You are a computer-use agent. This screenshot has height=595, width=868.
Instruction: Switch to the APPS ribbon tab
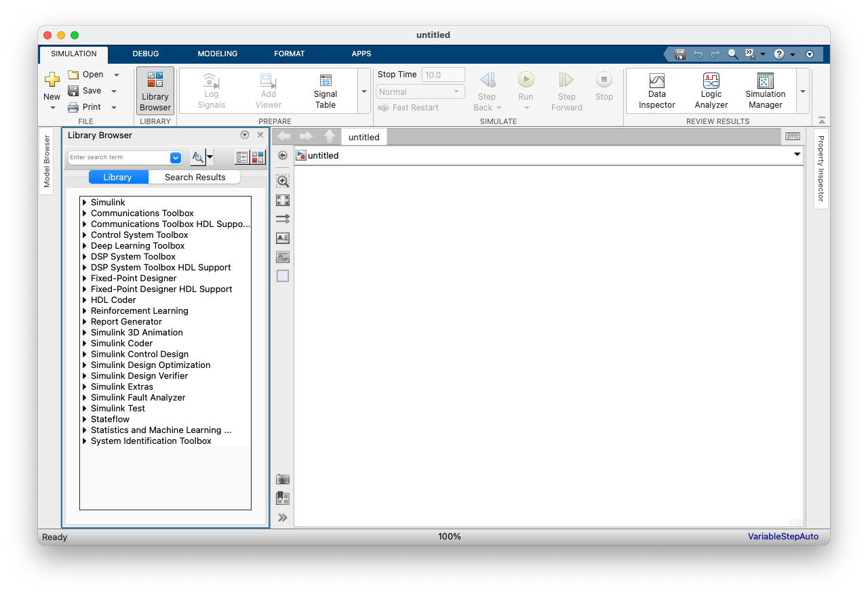(361, 54)
